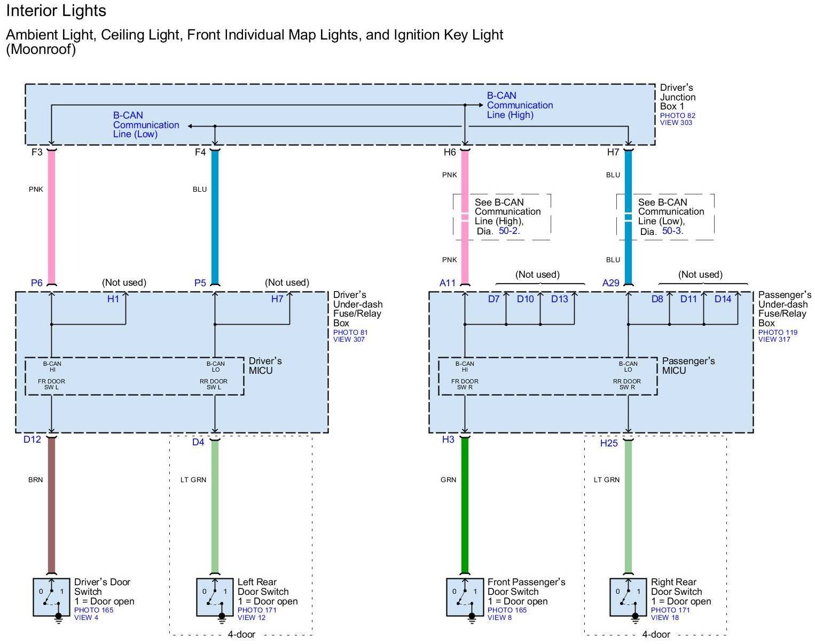Open the VIEW 307 link
Screen dimensions: 815x644
(x=349, y=340)
